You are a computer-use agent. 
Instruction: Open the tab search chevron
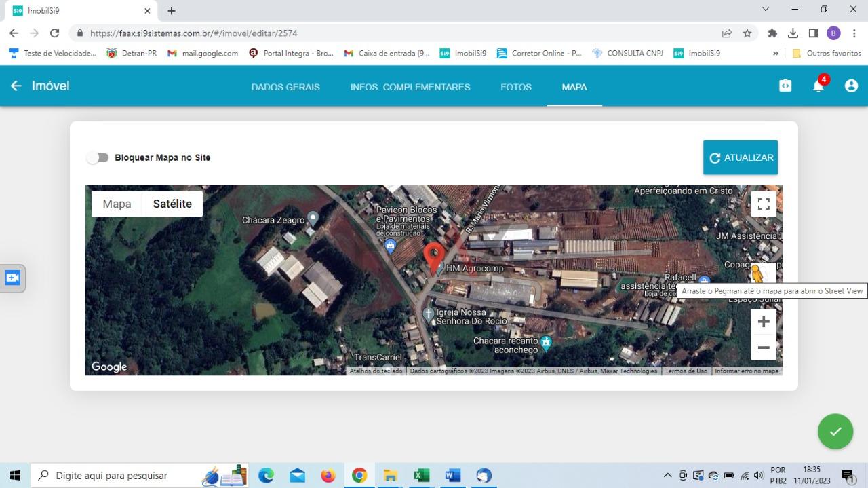click(x=766, y=10)
